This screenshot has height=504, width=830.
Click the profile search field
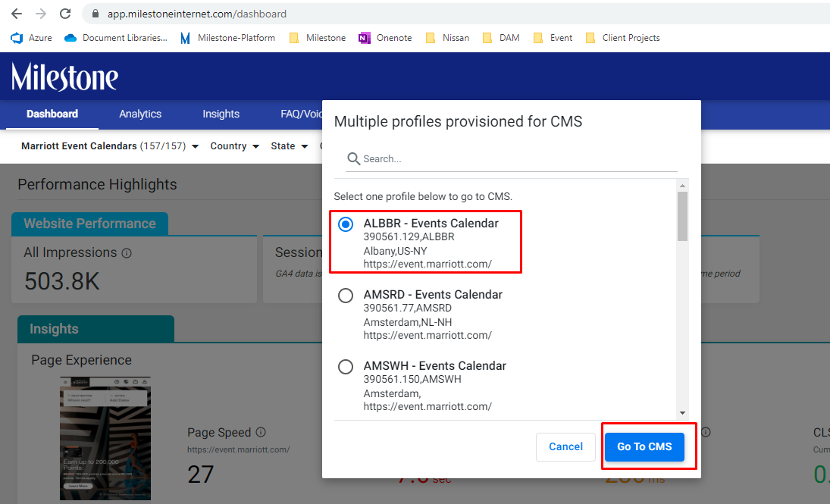[512, 159]
